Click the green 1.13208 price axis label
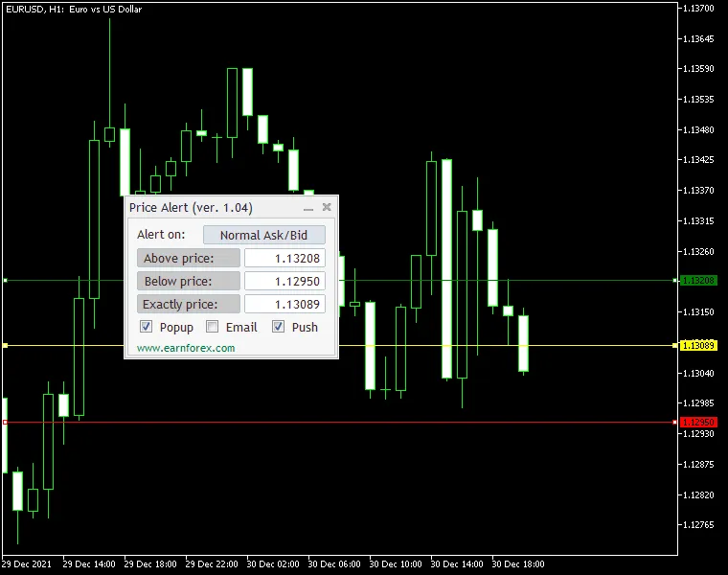 tap(697, 281)
